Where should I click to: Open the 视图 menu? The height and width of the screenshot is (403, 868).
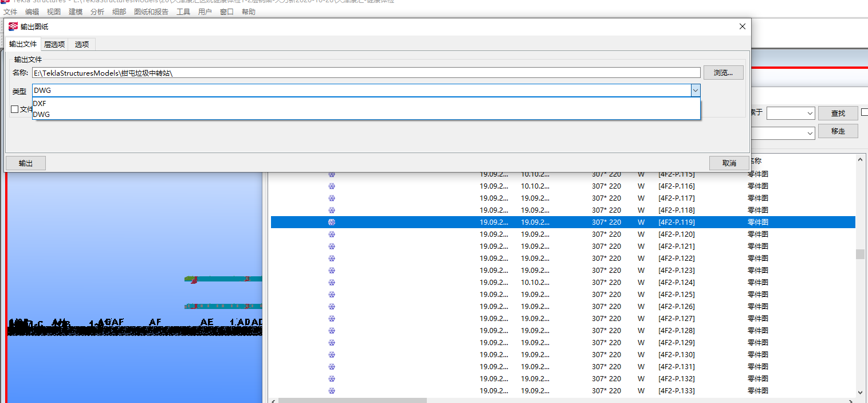click(x=54, y=11)
